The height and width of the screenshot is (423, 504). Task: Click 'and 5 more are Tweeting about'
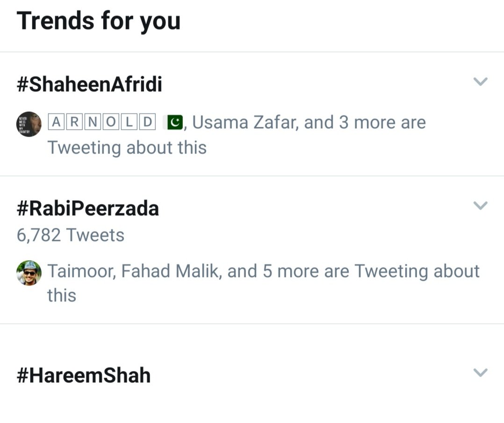[x=353, y=271]
